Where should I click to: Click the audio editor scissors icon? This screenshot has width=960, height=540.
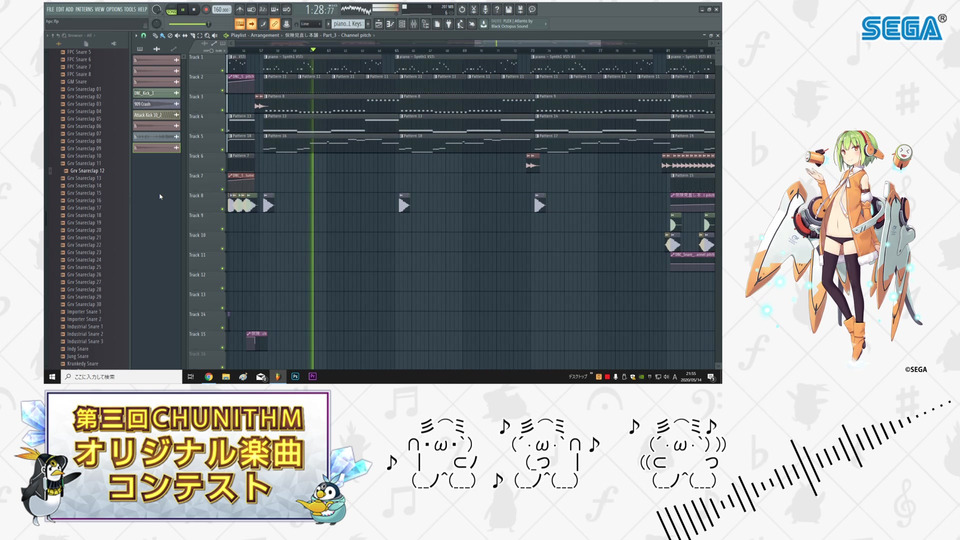click(x=473, y=9)
